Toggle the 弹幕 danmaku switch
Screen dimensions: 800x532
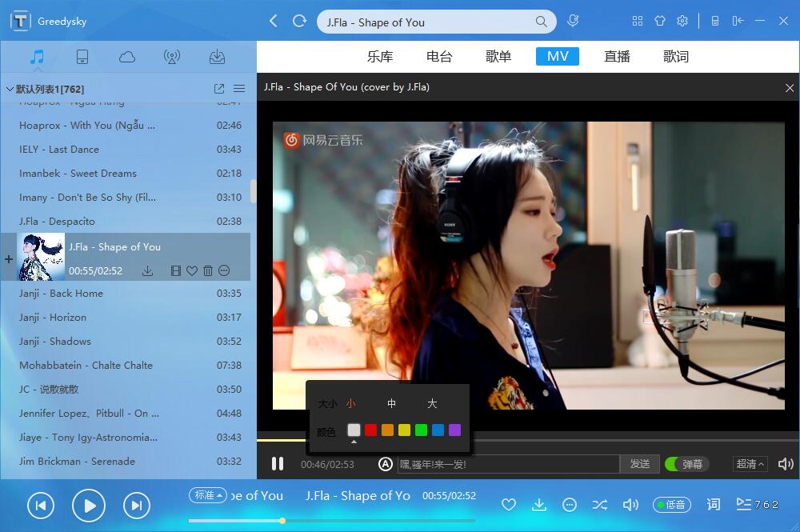tap(686, 464)
